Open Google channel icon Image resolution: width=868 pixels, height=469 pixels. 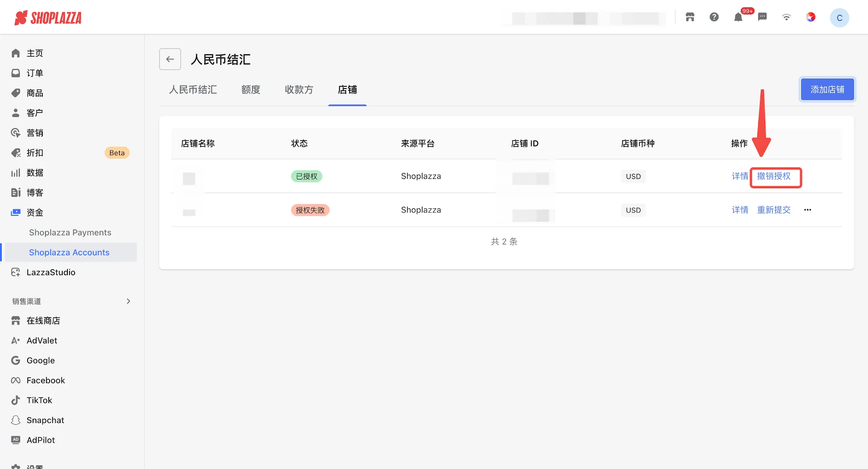point(16,360)
